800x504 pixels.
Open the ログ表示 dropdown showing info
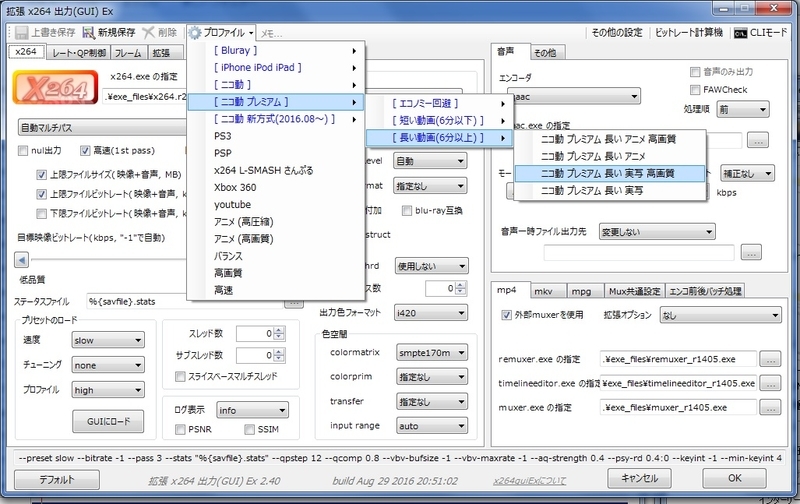(x=252, y=410)
